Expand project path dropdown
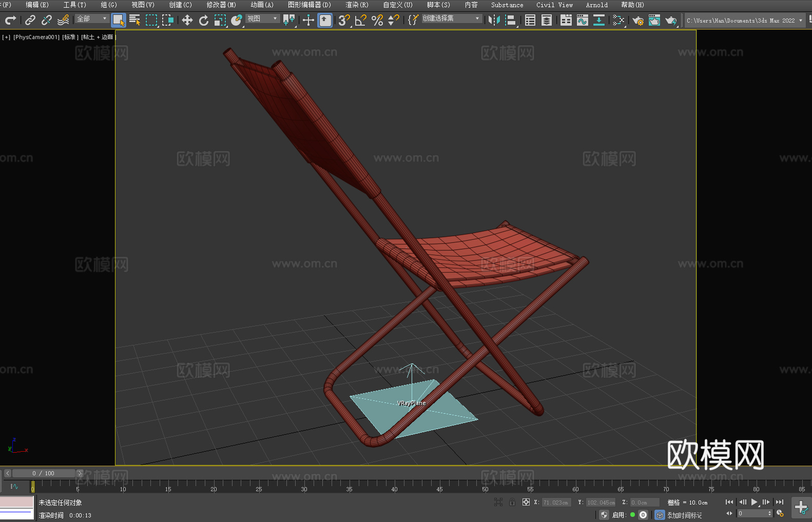The image size is (812, 522). [x=800, y=21]
